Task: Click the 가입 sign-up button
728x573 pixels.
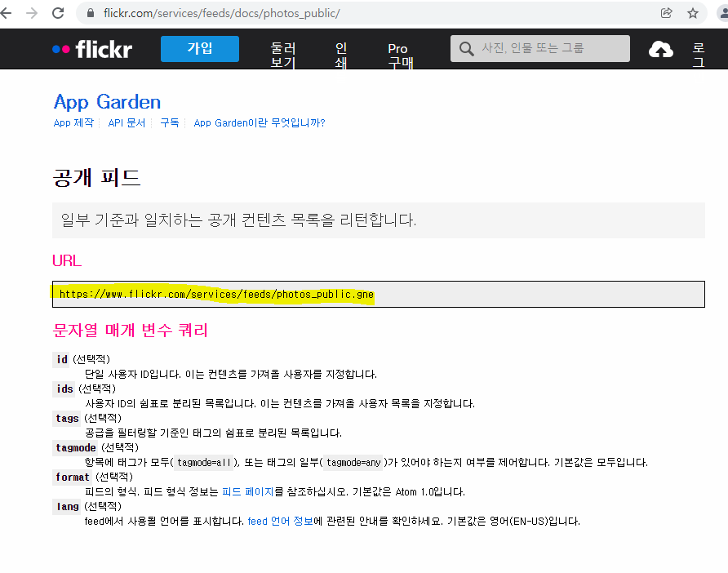Action: [x=200, y=48]
